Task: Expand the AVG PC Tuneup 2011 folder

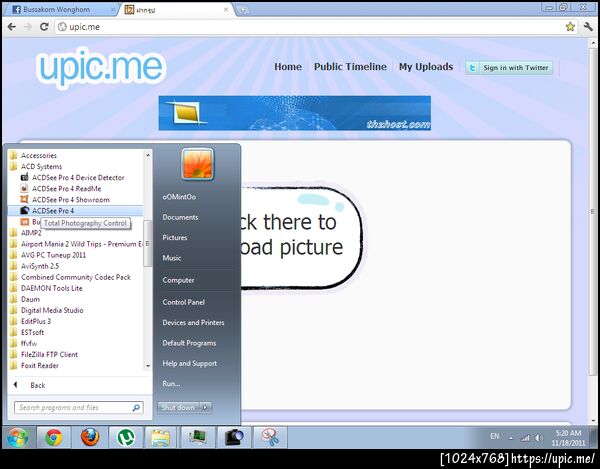Action: tap(53, 255)
